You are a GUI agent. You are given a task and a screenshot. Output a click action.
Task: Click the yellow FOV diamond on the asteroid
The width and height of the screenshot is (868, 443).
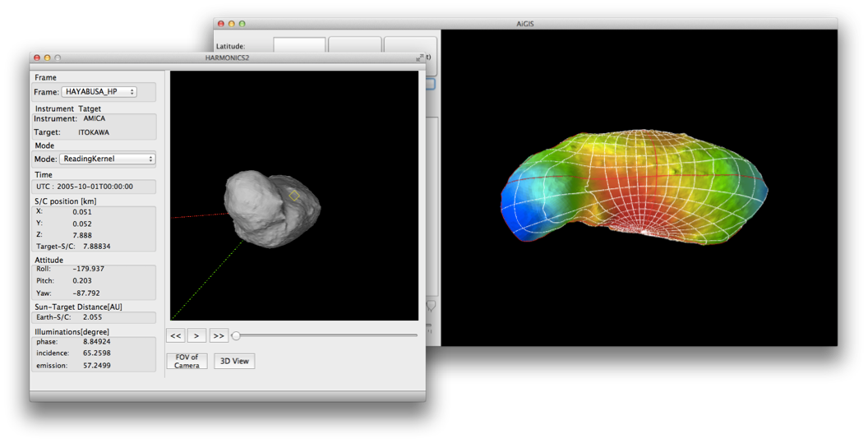point(294,195)
